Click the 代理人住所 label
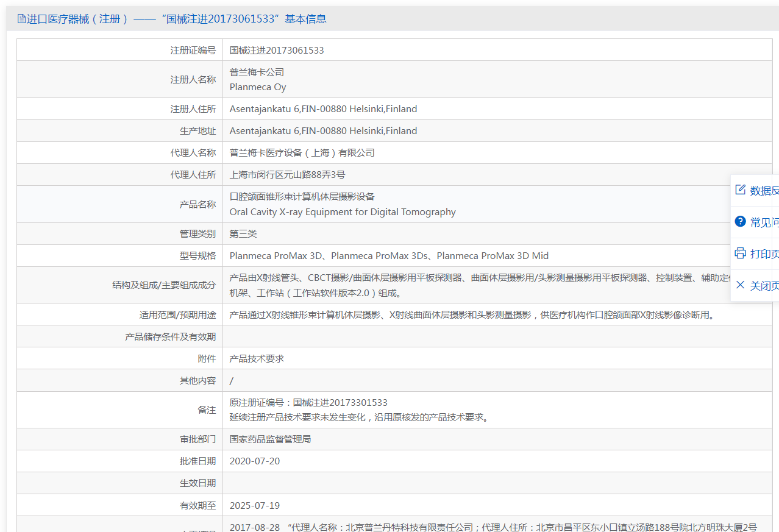This screenshot has height=532, width=779. [193, 175]
